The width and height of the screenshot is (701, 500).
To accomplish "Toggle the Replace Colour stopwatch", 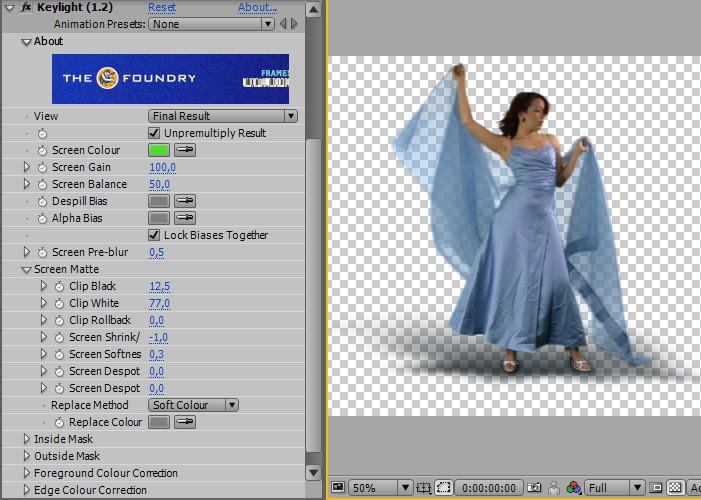I will 59,422.
